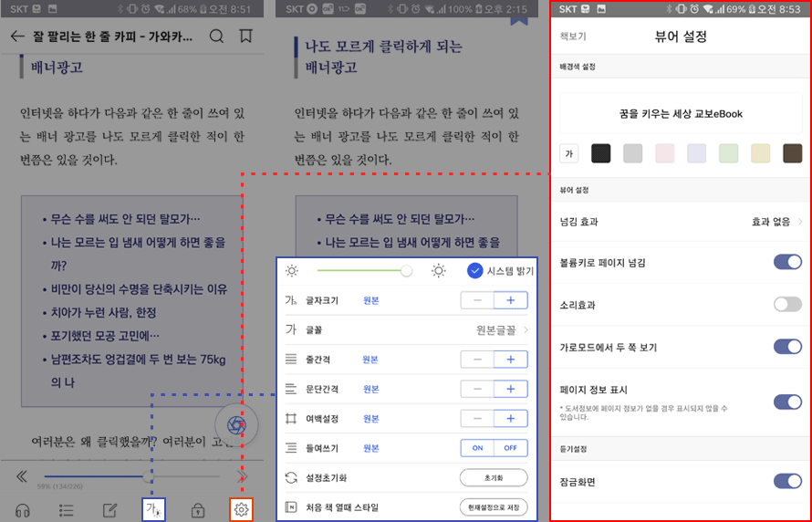Viewport: 812px width, 522px height.
Task: Tap the 들여쓰기 indent icon
Action: click(x=291, y=448)
